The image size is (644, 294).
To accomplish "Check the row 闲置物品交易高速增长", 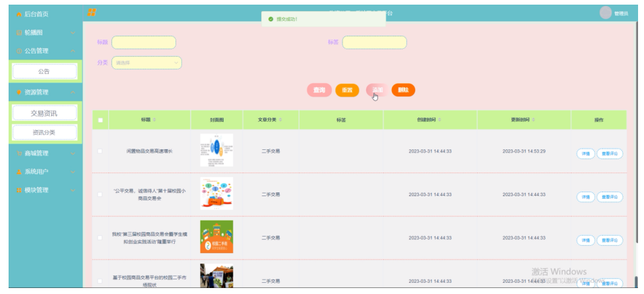I will 100,151.
